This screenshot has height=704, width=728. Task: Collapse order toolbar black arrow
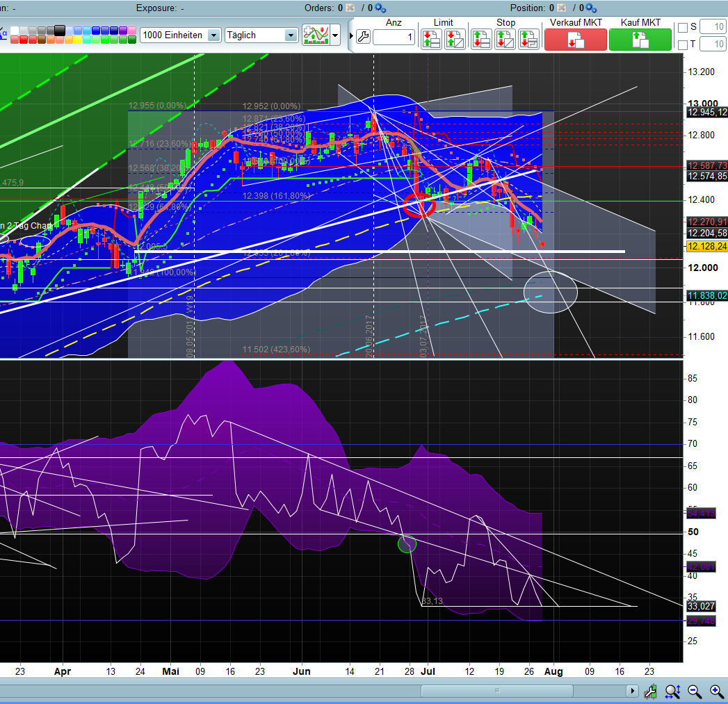click(x=351, y=35)
